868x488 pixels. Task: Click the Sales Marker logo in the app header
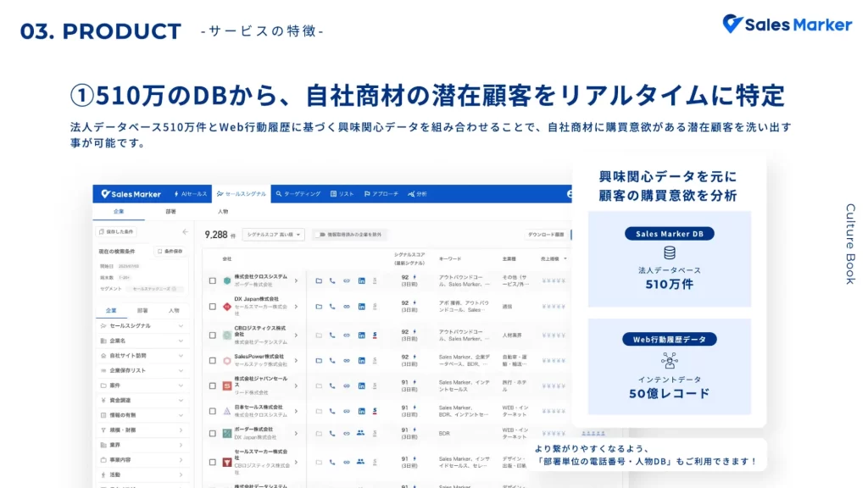point(131,194)
